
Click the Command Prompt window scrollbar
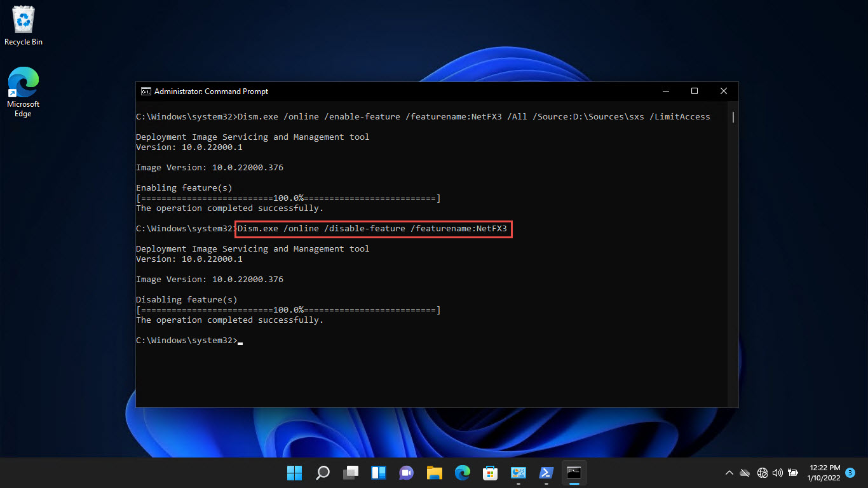(x=732, y=118)
